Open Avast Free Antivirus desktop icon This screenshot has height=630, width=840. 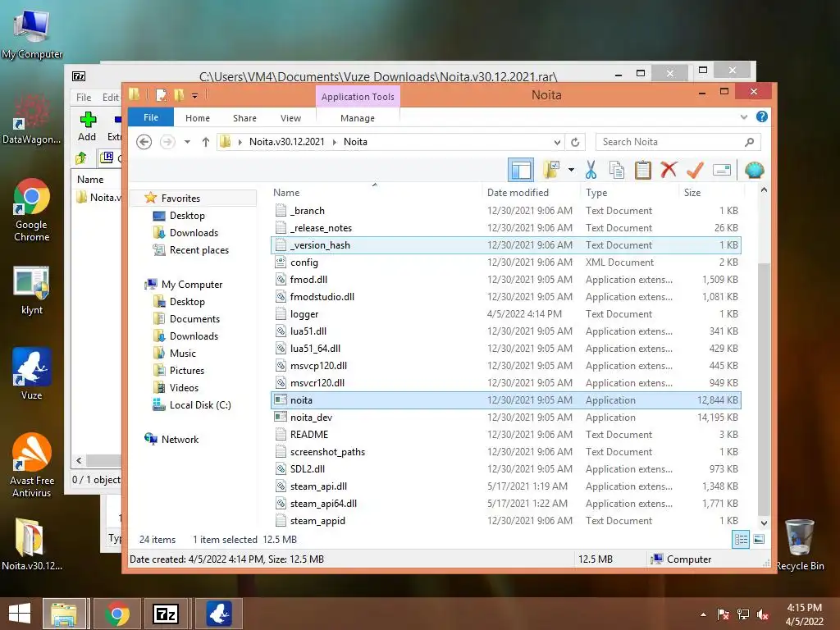[x=32, y=465]
